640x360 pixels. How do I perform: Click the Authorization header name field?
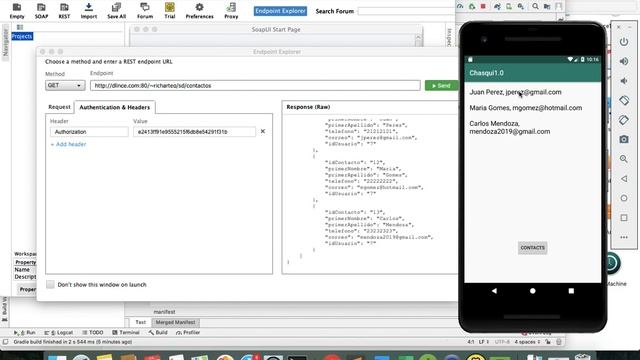[x=89, y=132]
